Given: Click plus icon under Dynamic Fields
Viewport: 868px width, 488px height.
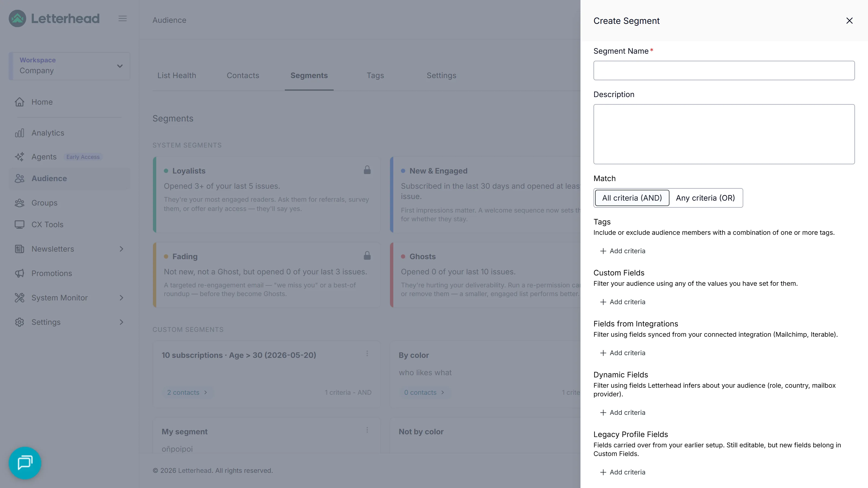Looking at the screenshot, I should (603, 413).
